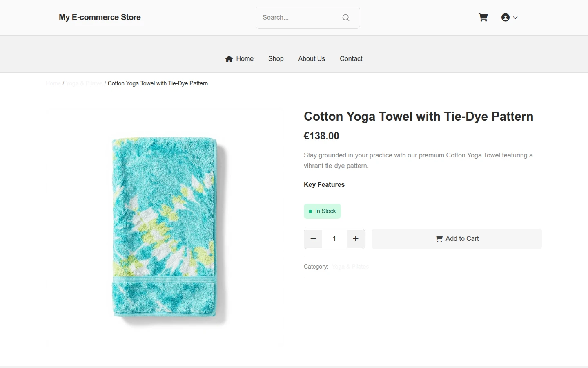Select the quantity field showing 1
The width and height of the screenshot is (588, 368).
coord(334,239)
